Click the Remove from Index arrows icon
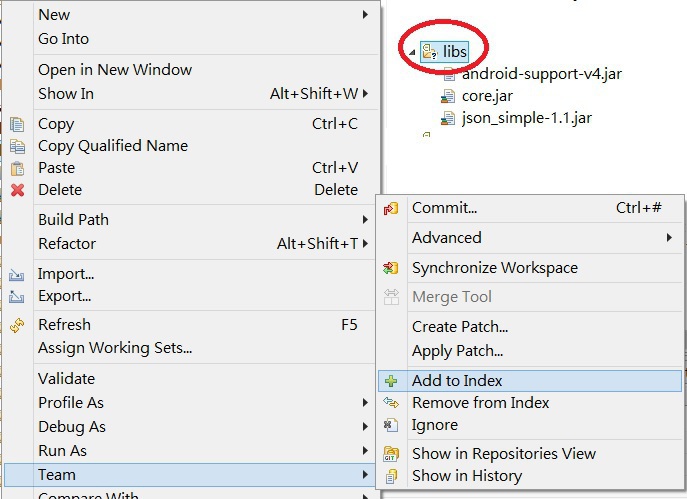 coord(391,403)
